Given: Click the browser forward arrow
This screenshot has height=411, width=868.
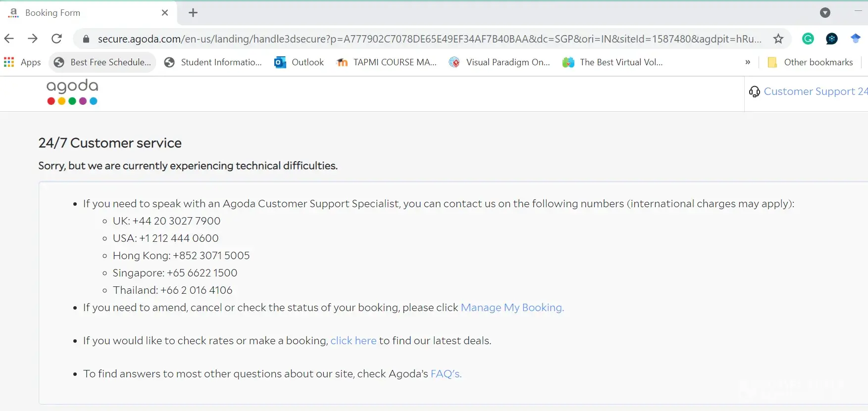Looking at the screenshot, I should (x=33, y=39).
